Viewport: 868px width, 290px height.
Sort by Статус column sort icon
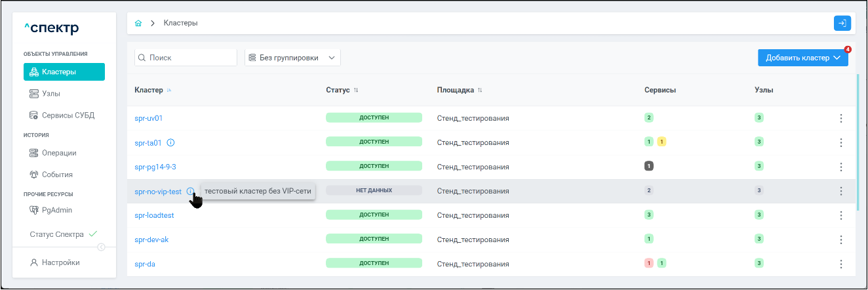(x=356, y=90)
